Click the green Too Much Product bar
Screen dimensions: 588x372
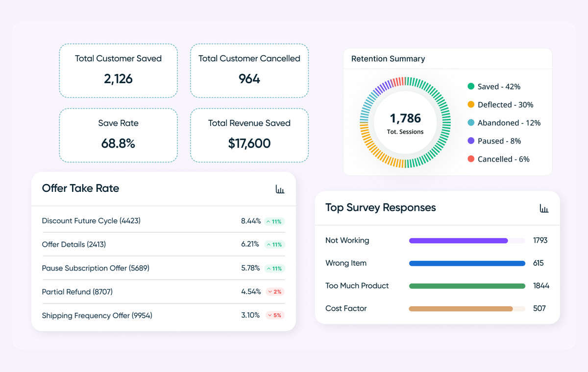coord(467,286)
